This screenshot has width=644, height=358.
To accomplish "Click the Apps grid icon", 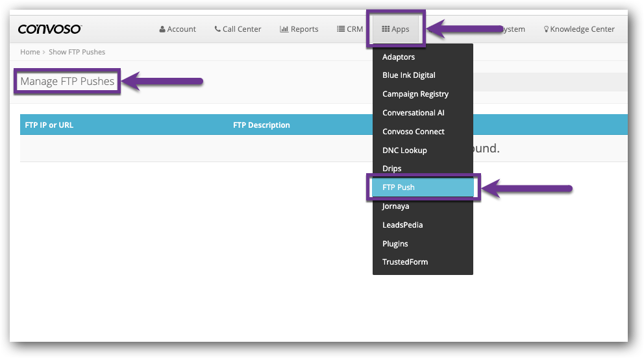I will tap(386, 29).
